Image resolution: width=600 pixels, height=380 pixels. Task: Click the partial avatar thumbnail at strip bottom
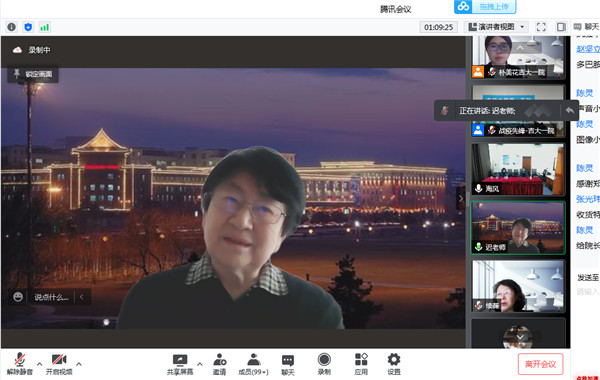click(x=518, y=333)
